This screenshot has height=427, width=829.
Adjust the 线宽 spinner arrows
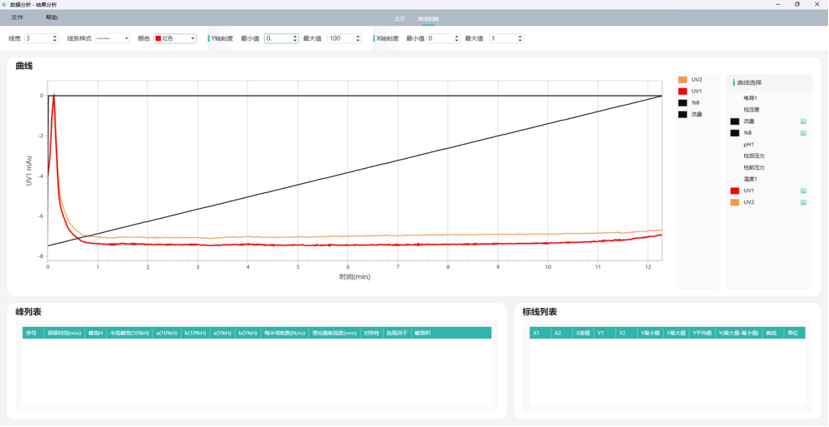click(x=55, y=39)
